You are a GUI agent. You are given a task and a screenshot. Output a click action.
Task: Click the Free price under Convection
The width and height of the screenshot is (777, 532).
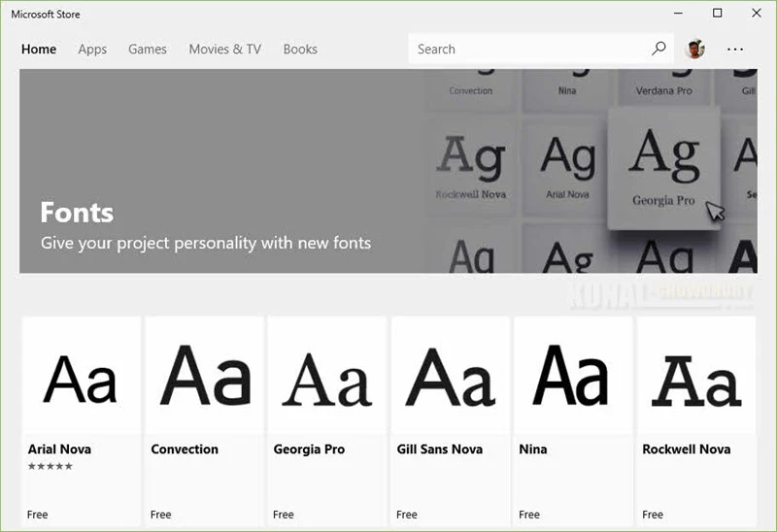(161, 515)
